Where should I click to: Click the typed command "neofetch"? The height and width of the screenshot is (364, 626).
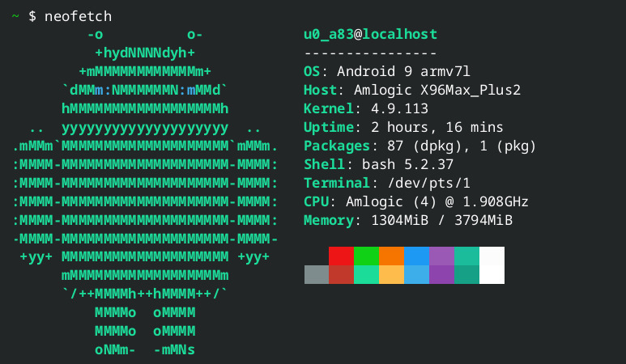(79, 16)
